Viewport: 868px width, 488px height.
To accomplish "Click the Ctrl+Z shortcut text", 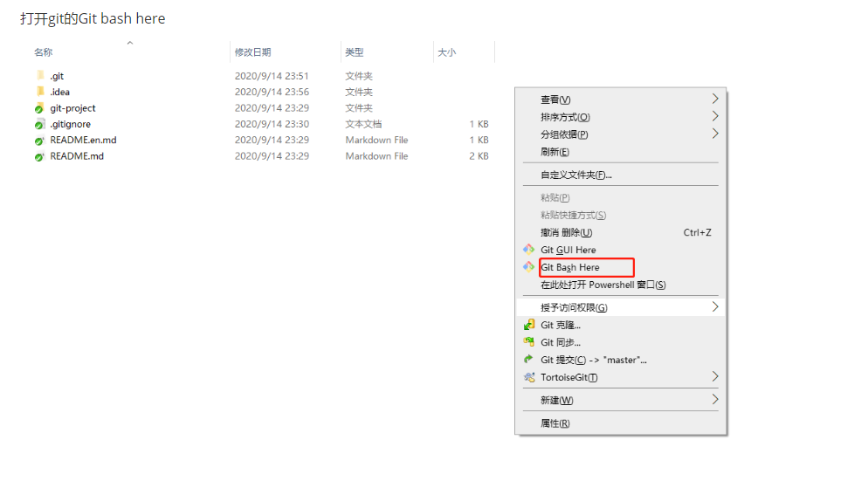I will point(697,232).
